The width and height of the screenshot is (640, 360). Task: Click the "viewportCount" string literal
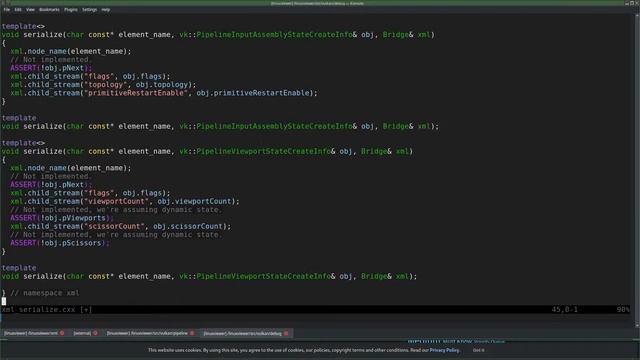click(116, 201)
